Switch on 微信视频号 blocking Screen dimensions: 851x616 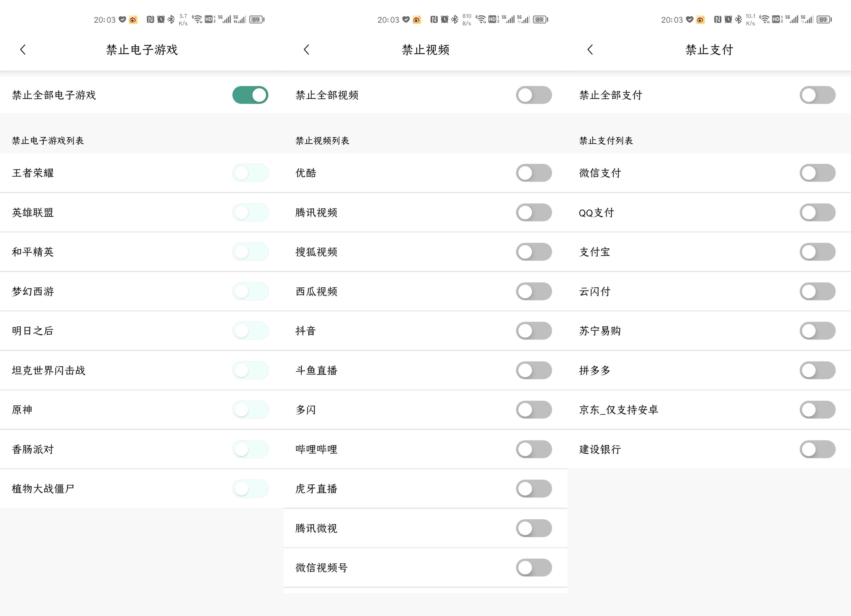tap(534, 568)
